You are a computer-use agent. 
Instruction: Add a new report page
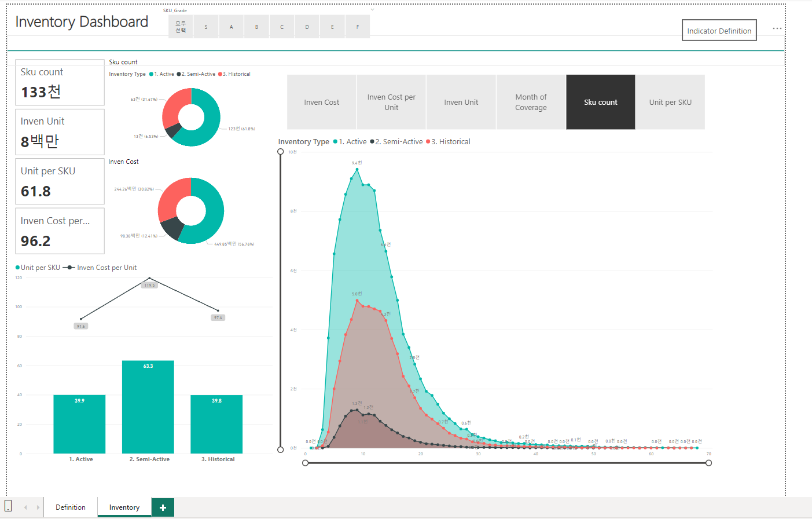(163, 507)
